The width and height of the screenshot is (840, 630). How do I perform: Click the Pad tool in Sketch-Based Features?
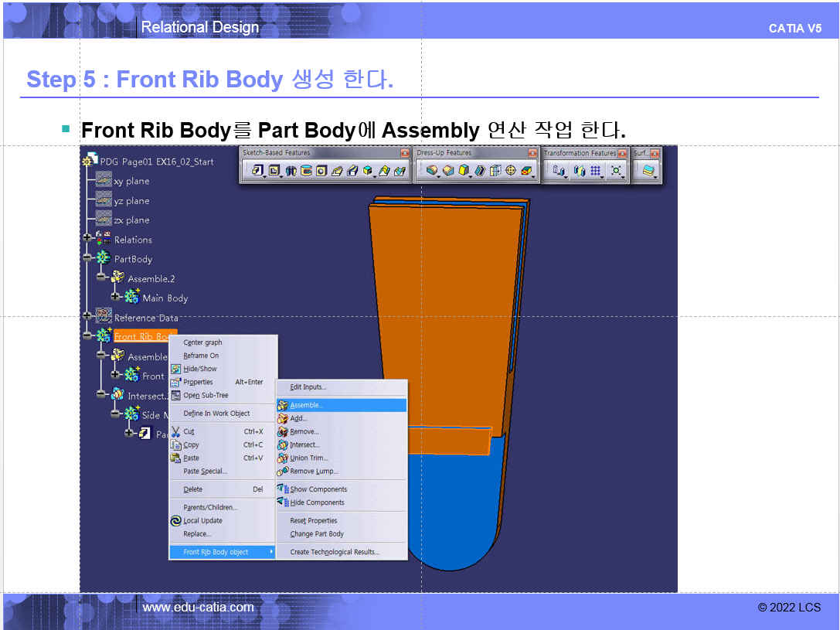(257, 171)
